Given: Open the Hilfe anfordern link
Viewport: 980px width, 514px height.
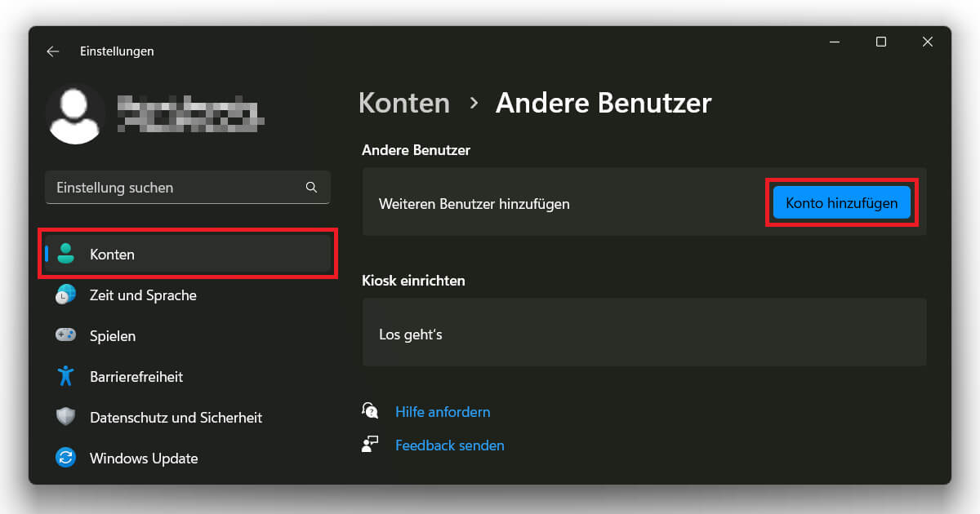Looking at the screenshot, I should coord(443,412).
